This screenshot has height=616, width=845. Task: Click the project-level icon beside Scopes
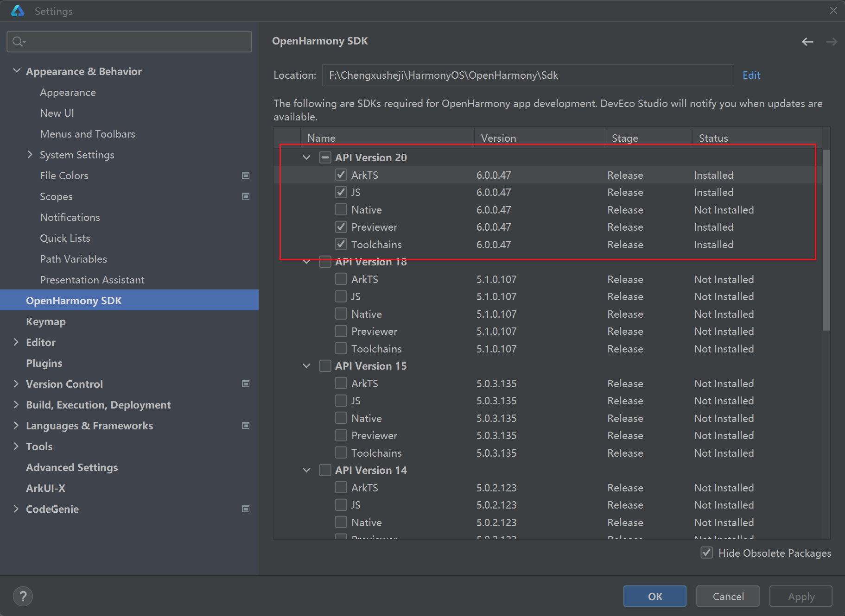tap(246, 196)
